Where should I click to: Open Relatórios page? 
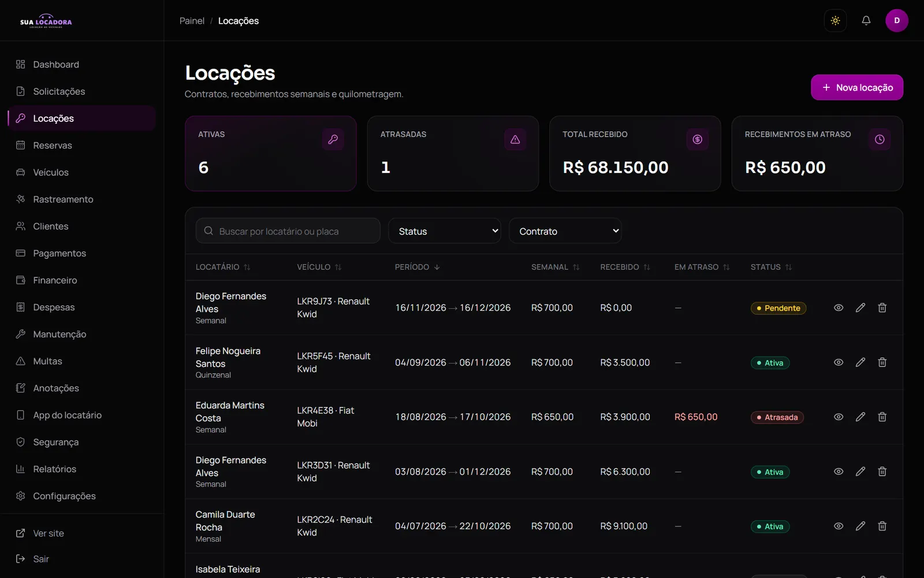click(x=82, y=469)
